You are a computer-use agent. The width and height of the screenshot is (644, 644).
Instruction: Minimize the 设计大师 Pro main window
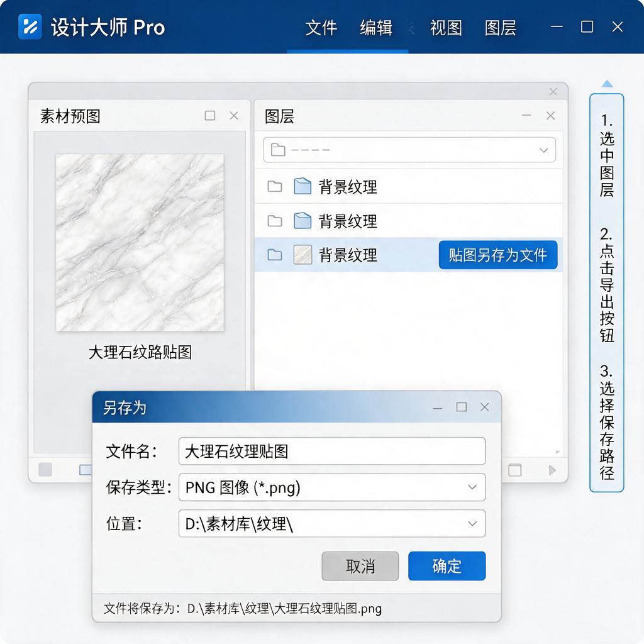click(557, 26)
